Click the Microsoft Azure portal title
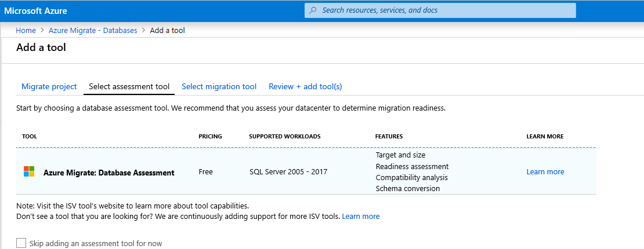The image size is (644, 249). 35,10
